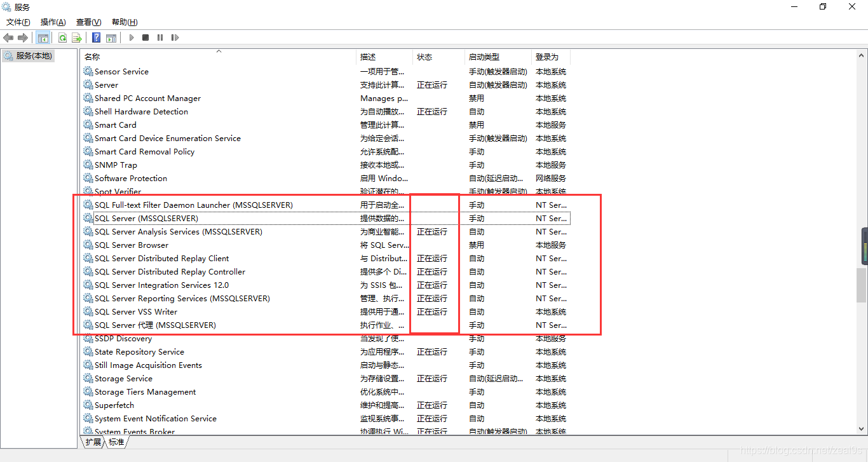Click 本地服务 logon in SNMP Trap row
Viewport: 868px width, 462px height.
point(551,165)
